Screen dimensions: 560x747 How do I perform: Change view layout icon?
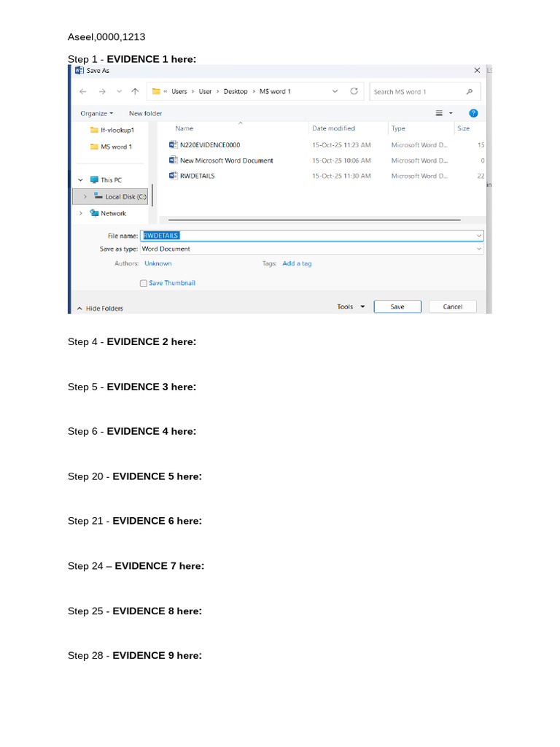(x=439, y=113)
